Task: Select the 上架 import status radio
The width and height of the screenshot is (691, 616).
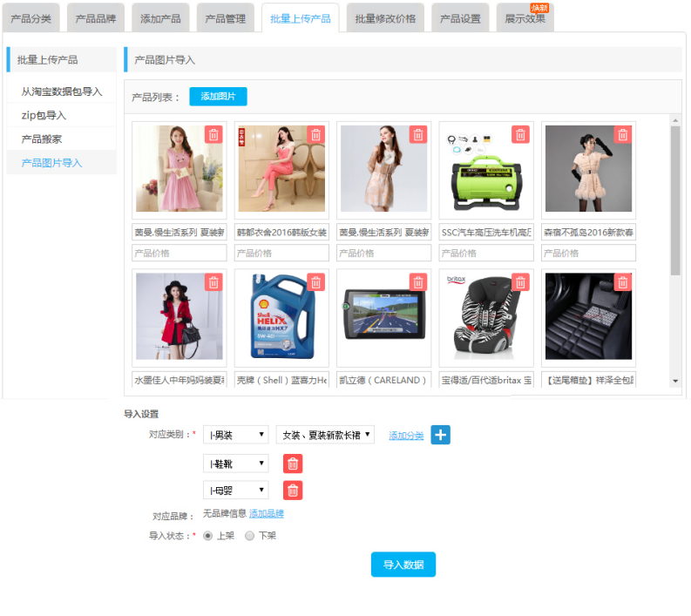Action: pyautogui.click(x=207, y=536)
